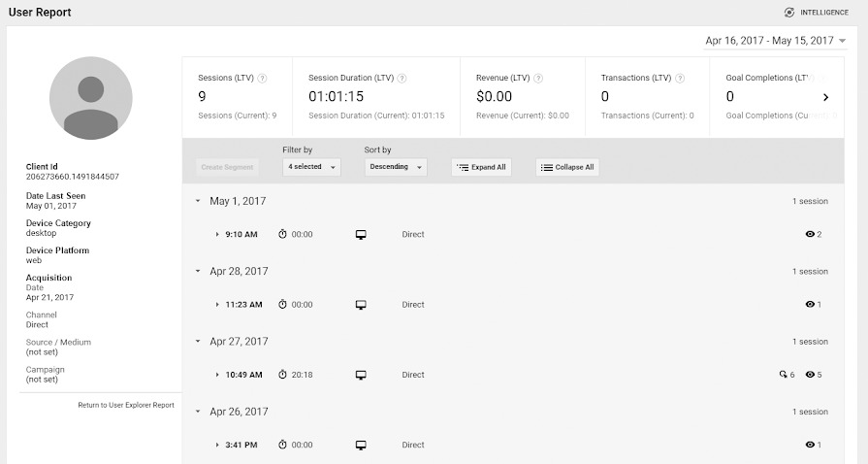The width and height of the screenshot is (868, 464).
Task: Click desktop device icon in 11:23 AM session
Action: click(361, 305)
